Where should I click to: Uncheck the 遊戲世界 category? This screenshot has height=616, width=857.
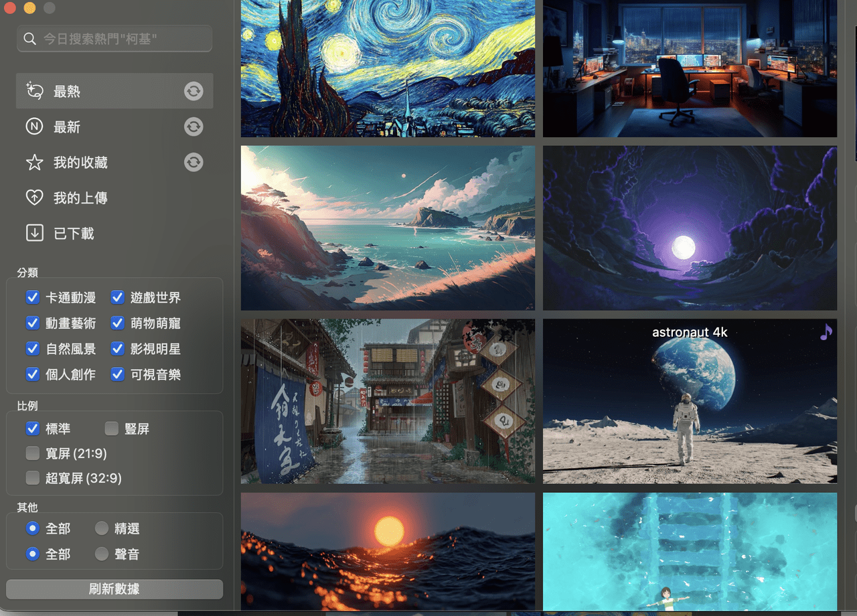pyautogui.click(x=117, y=297)
